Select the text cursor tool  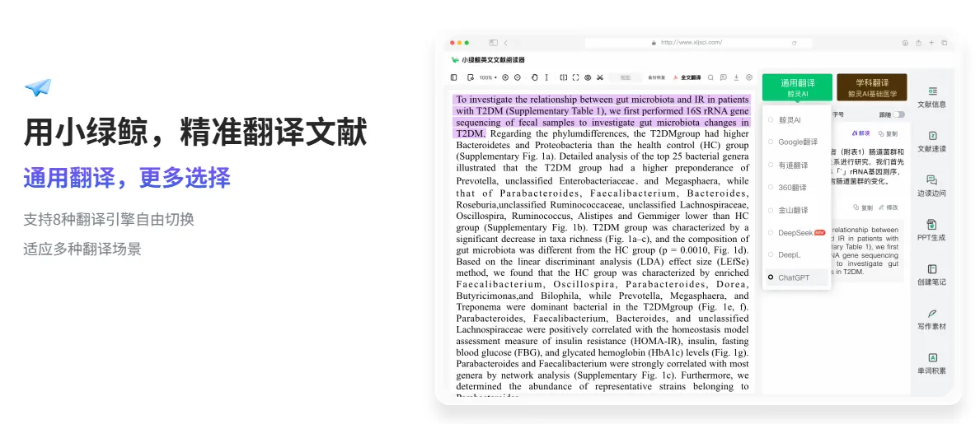click(x=546, y=77)
